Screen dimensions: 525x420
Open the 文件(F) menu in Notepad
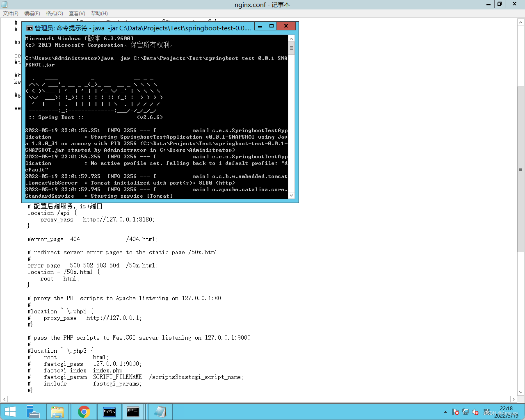pyautogui.click(x=10, y=13)
